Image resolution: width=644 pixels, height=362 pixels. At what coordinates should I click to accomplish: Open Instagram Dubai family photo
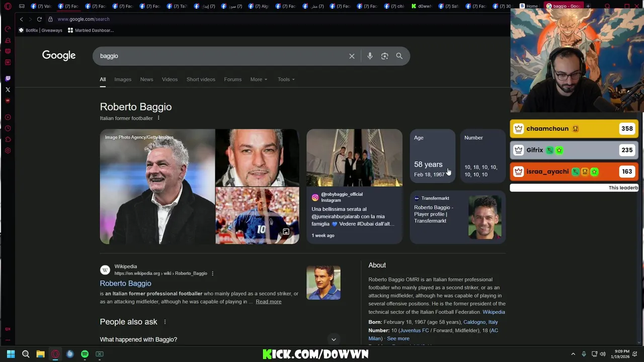click(354, 158)
